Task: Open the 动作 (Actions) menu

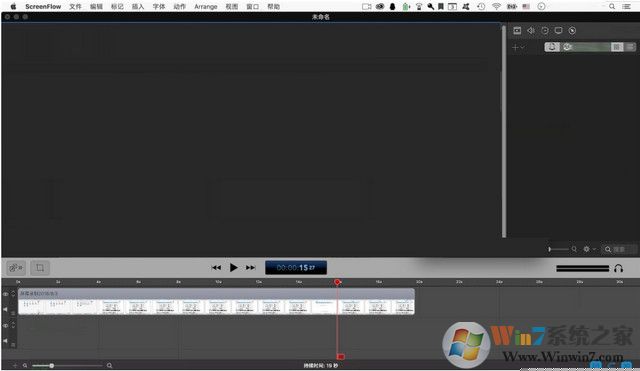Action: pos(180,7)
